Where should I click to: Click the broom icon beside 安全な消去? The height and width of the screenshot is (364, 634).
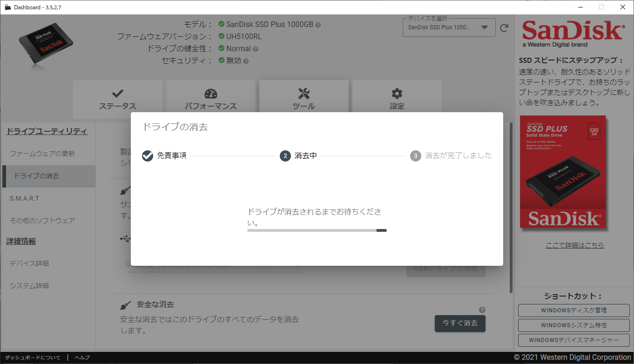126,305
